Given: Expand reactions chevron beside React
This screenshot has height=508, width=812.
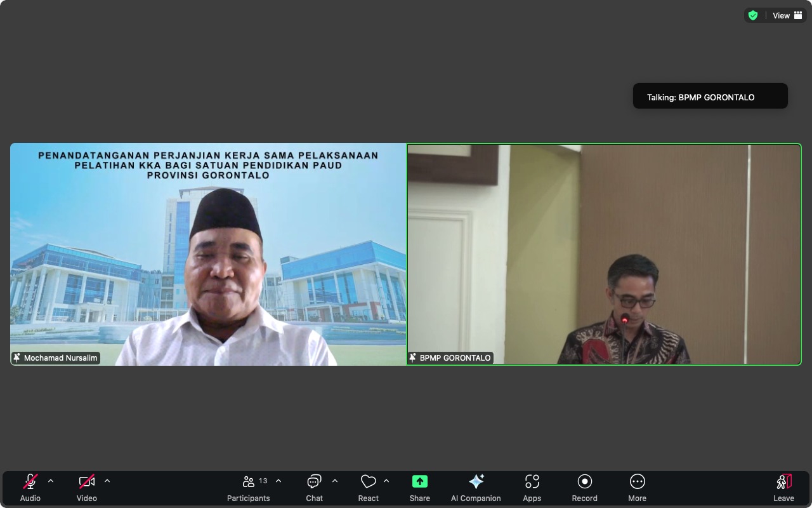Looking at the screenshot, I should point(386,481).
